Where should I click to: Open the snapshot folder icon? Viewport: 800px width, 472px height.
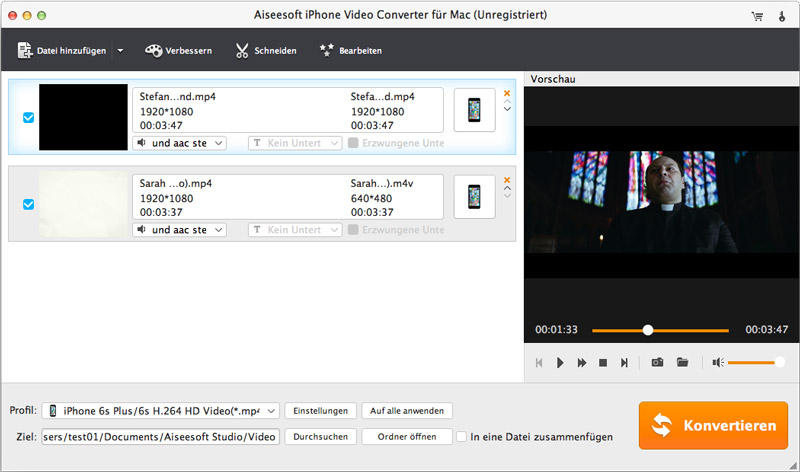coord(682,362)
